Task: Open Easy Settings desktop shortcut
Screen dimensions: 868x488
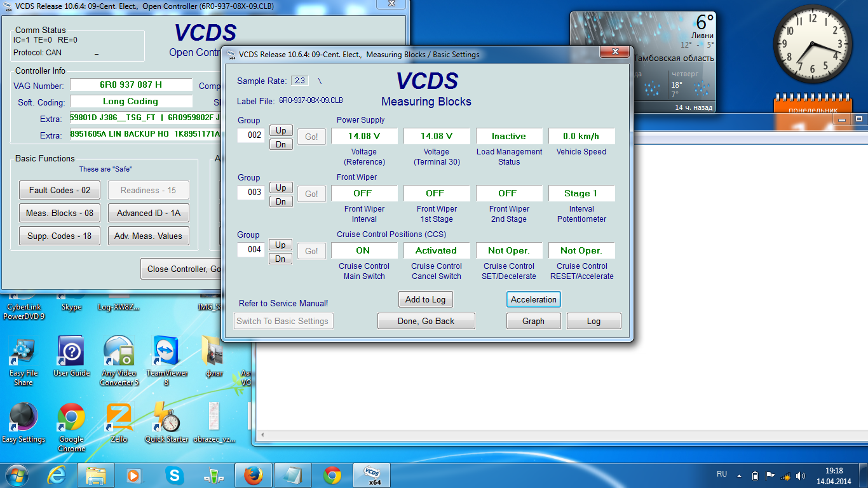Action: [24, 421]
